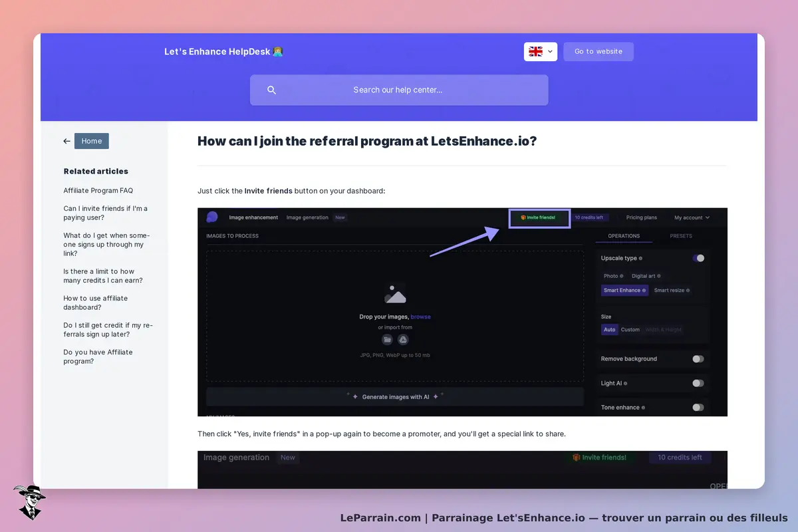Click the info dot next to Light AI
798x532 pixels.
pyautogui.click(x=626, y=383)
